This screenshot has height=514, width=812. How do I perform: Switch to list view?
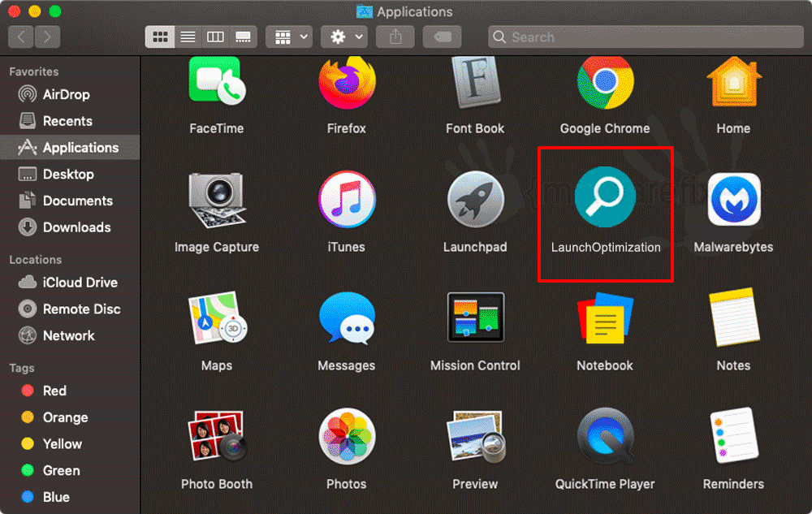pyautogui.click(x=188, y=37)
